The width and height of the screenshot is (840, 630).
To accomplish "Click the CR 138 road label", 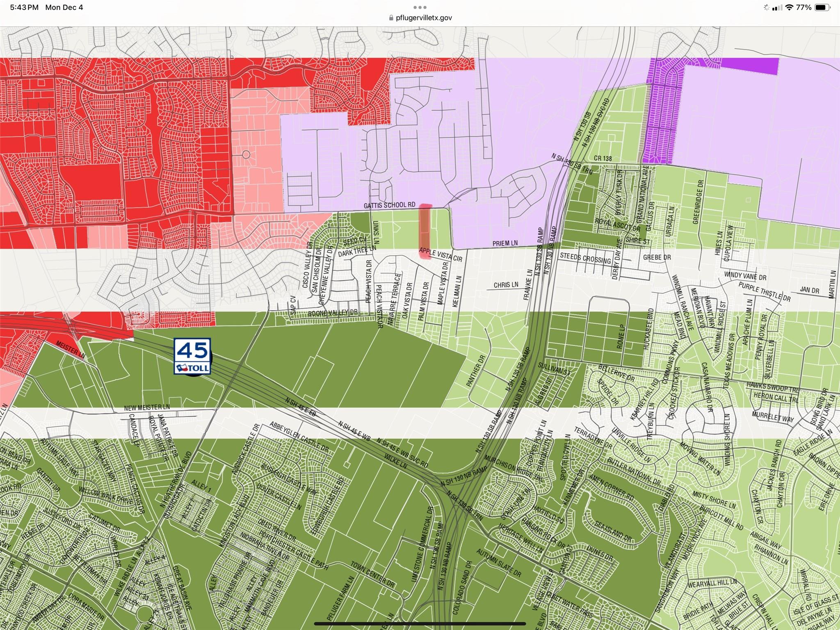I will click(603, 158).
